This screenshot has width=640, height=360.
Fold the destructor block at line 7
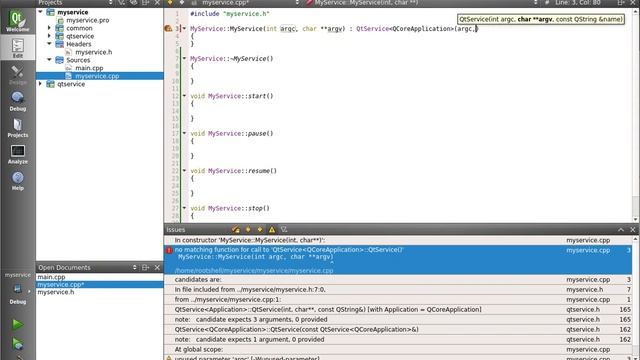click(x=184, y=58)
